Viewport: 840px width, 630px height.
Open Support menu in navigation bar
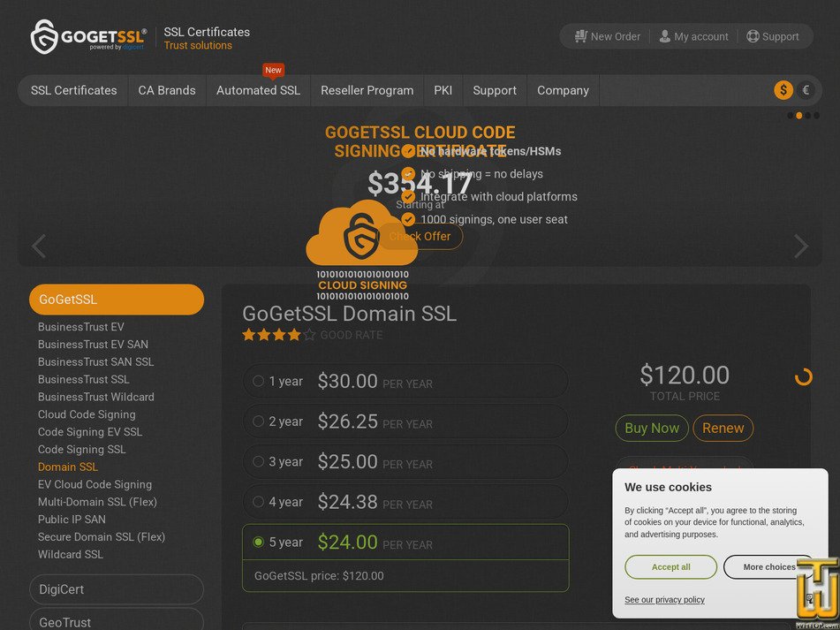pos(495,90)
